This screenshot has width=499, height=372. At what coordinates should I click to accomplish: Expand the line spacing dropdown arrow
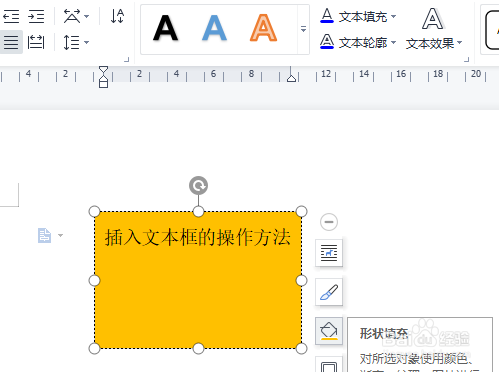coord(87,42)
